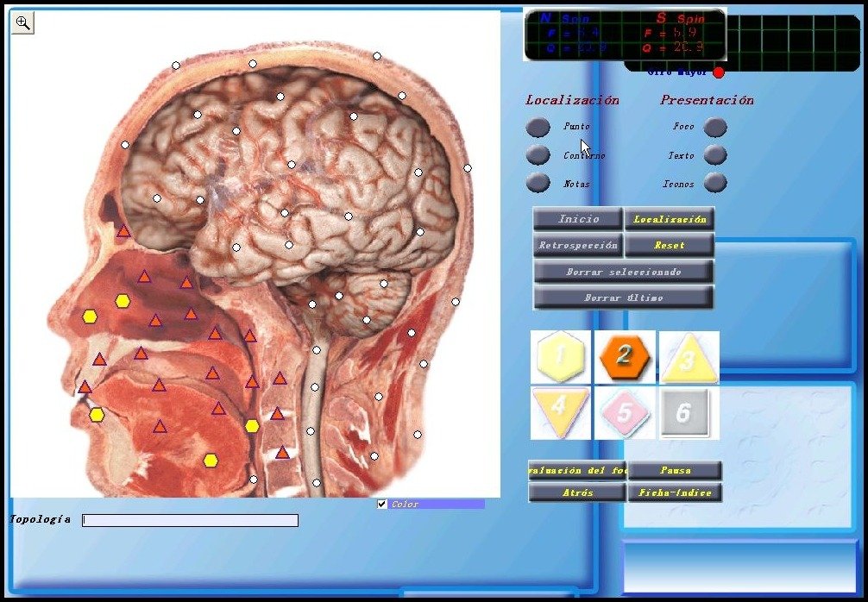Click the Inicio button

pyautogui.click(x=578, y=219)
